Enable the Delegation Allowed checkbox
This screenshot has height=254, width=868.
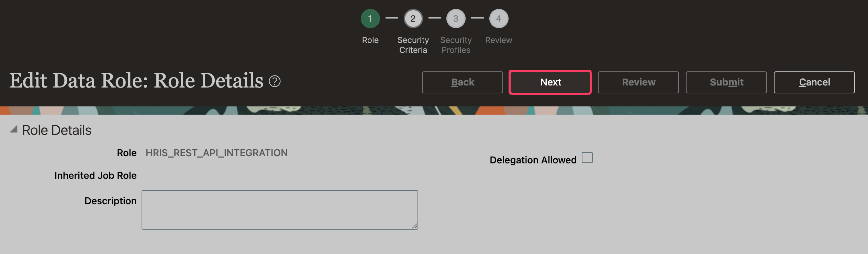tap(587, 158)
